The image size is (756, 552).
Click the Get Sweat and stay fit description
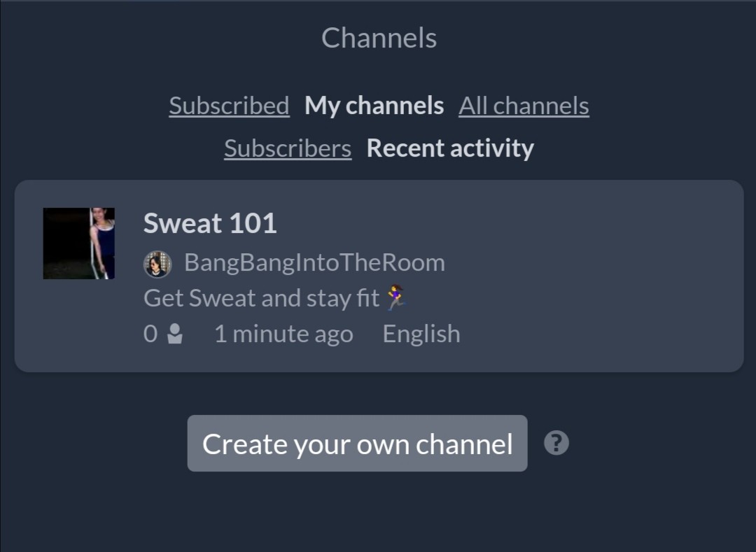pos(261,297)
